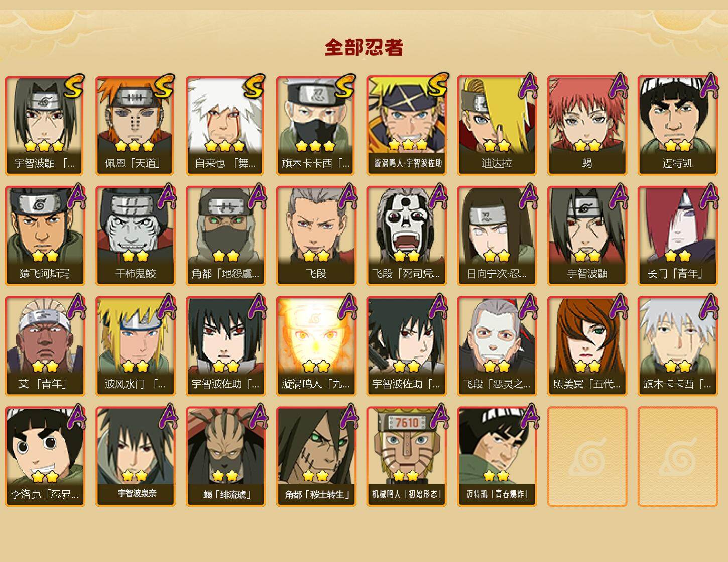Open the 迪达拉 character card
Image resolution: width=728 pixels, height=562 pixels.
[497, 125]
